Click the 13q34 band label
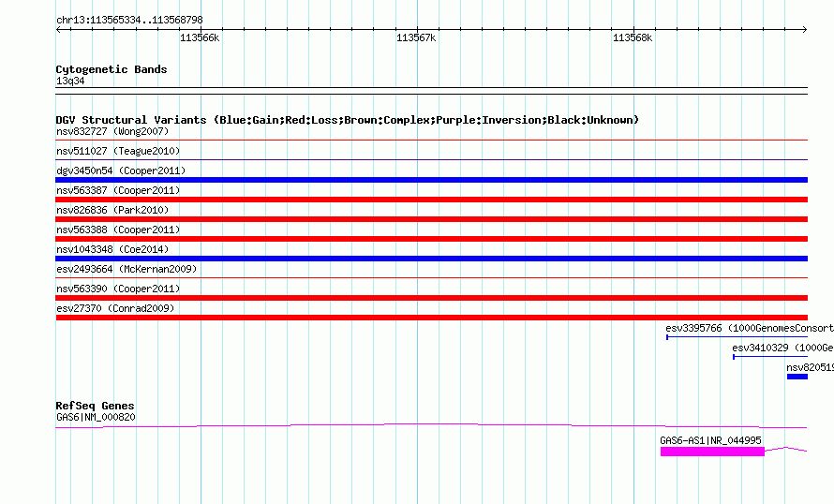 (x=70, y=81)
